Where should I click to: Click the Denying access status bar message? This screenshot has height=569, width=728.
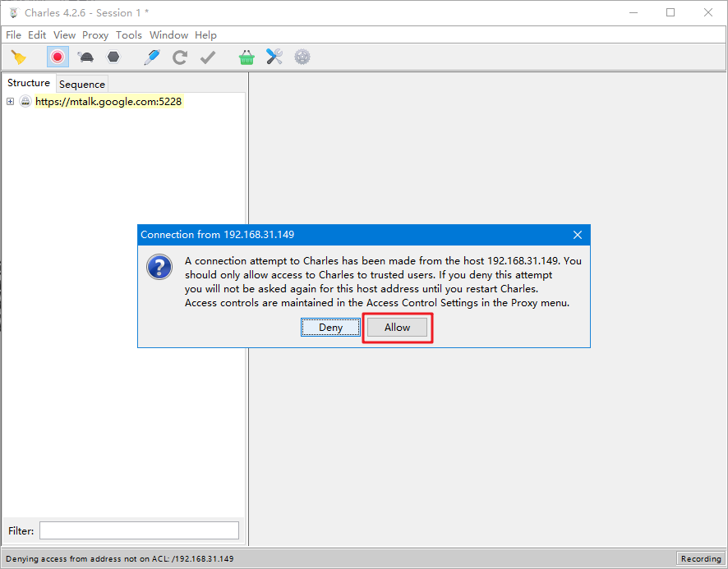pos(120,559)
